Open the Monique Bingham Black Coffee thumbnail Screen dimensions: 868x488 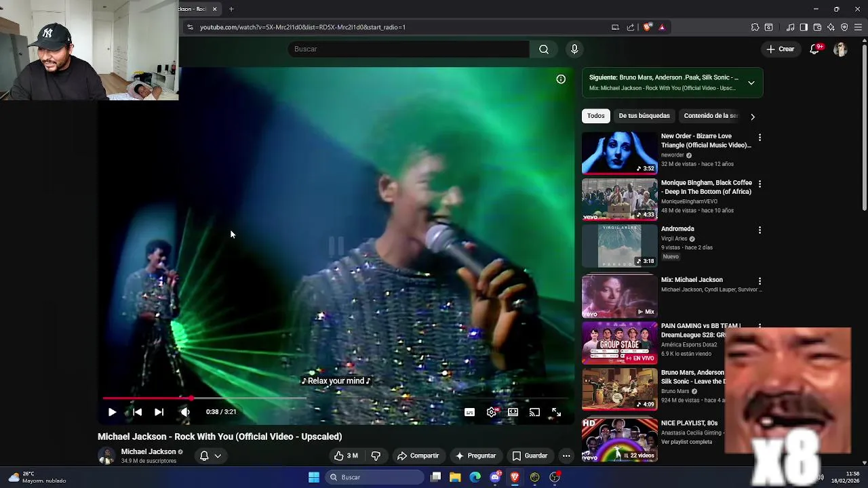coord(620,200)
